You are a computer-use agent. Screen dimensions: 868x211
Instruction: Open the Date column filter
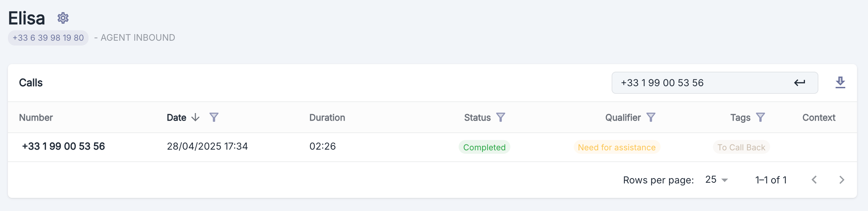click(x=214, y=118)
